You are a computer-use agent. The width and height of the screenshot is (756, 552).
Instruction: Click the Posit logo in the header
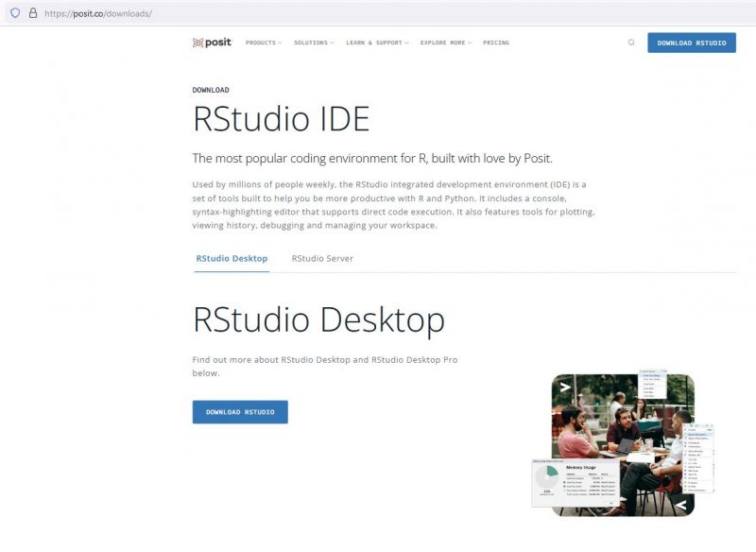coord(213,42)
